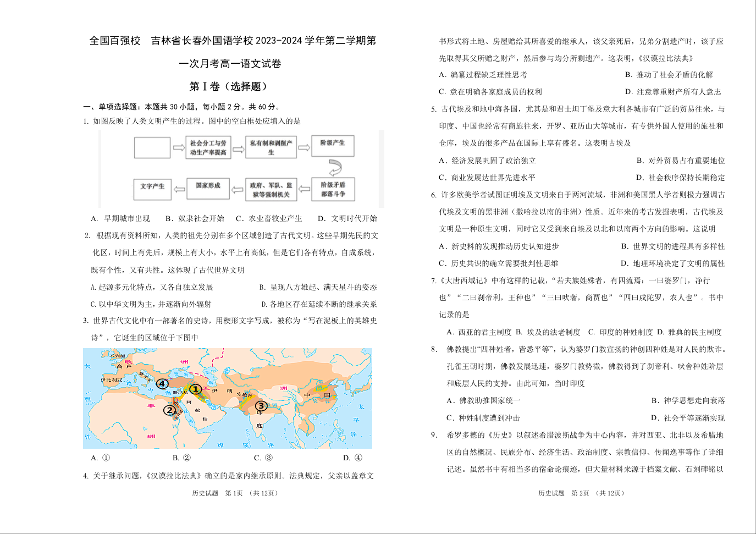The width and height of the screenshot is (756, 534).
Task: Select answer option C. ③ below the map
Action: click(263, 458)
